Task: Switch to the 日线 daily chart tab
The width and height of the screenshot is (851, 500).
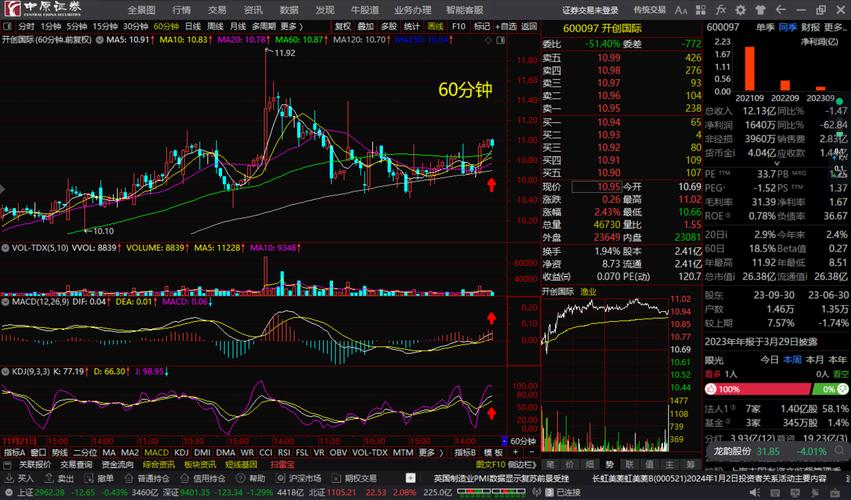Action: 193,26
